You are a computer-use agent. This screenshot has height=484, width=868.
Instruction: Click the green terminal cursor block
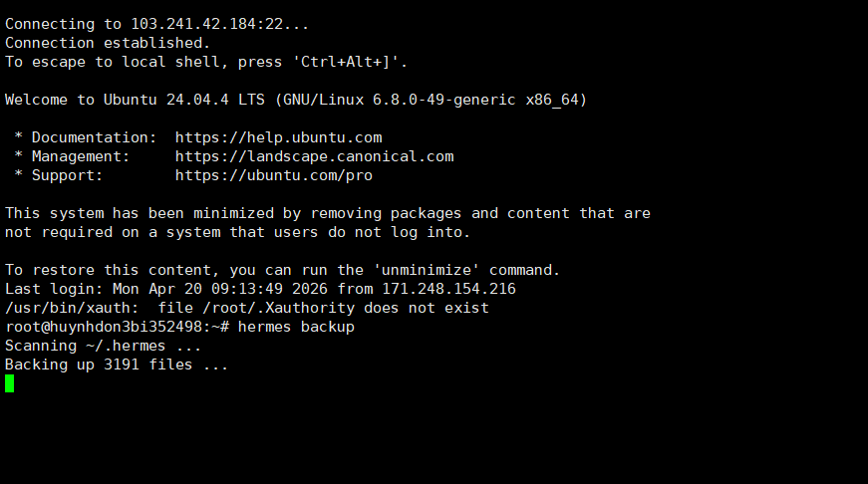click(9, 383)
